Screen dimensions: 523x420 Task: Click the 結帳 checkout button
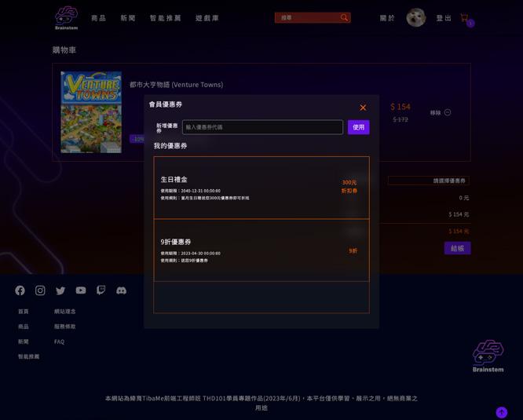click(x=457, y=248)
